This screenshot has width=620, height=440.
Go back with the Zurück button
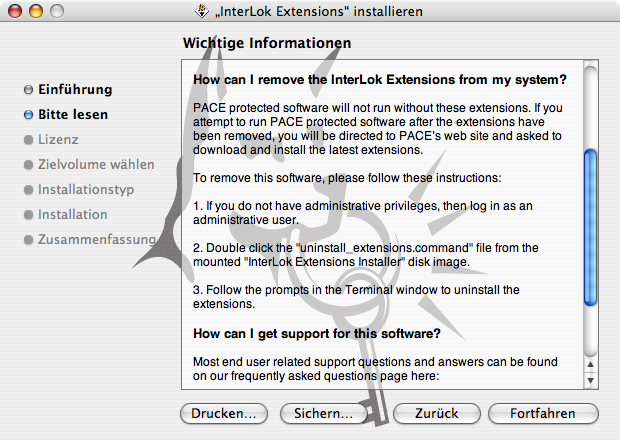coord(437,414)
